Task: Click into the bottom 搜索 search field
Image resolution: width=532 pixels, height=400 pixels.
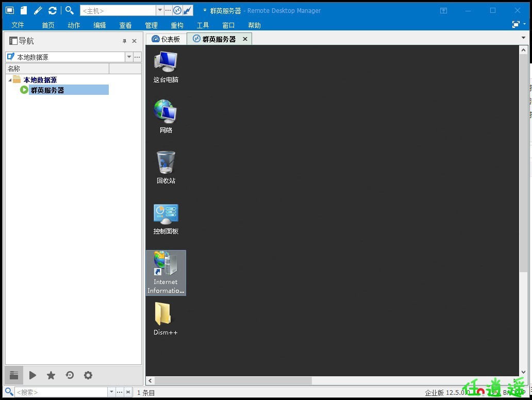Action: pos(61,392)
